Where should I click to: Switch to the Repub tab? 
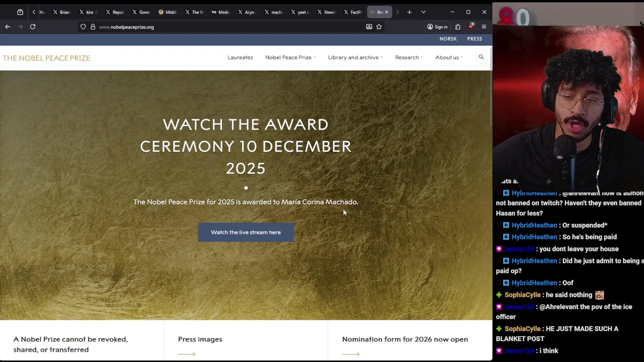(115, 12)
